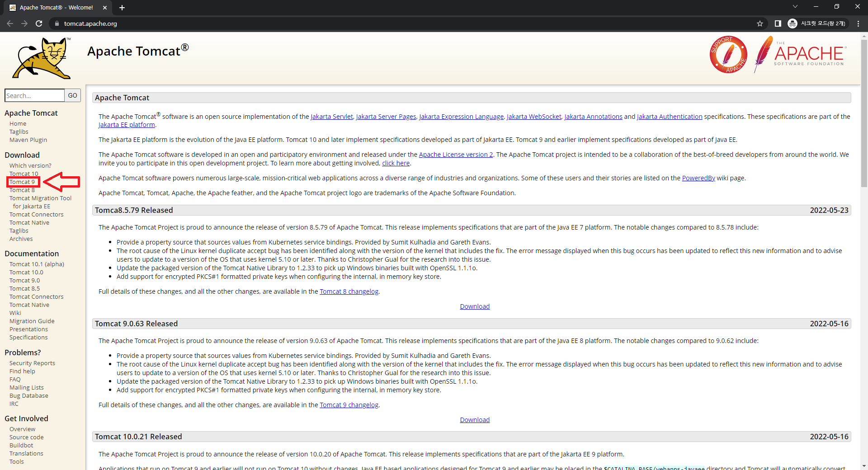The height and width of the screenshot is (470, 868).
Task: Open Tomcat Migration Tool for Jakarta EE
Action: point(40,202)
